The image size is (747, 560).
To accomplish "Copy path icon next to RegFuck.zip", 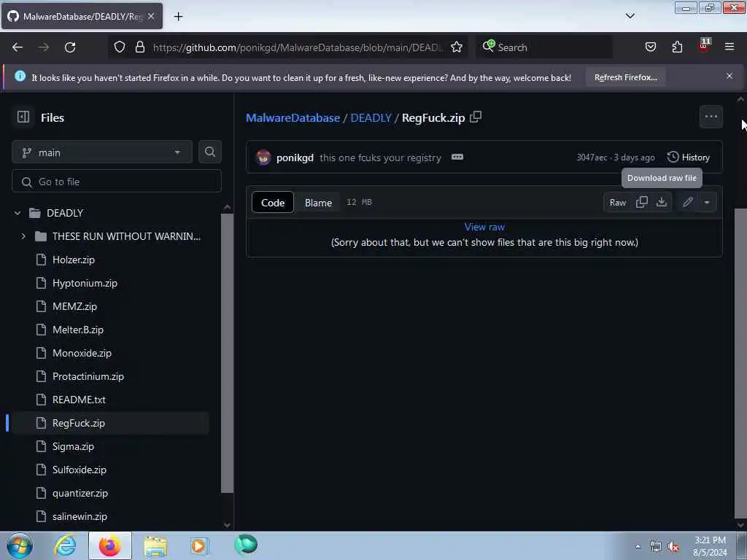I will click(x=476, y=117).
